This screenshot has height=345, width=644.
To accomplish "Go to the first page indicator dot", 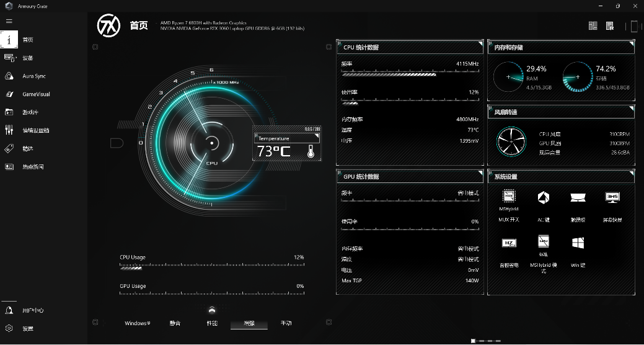I will point(473,341).
